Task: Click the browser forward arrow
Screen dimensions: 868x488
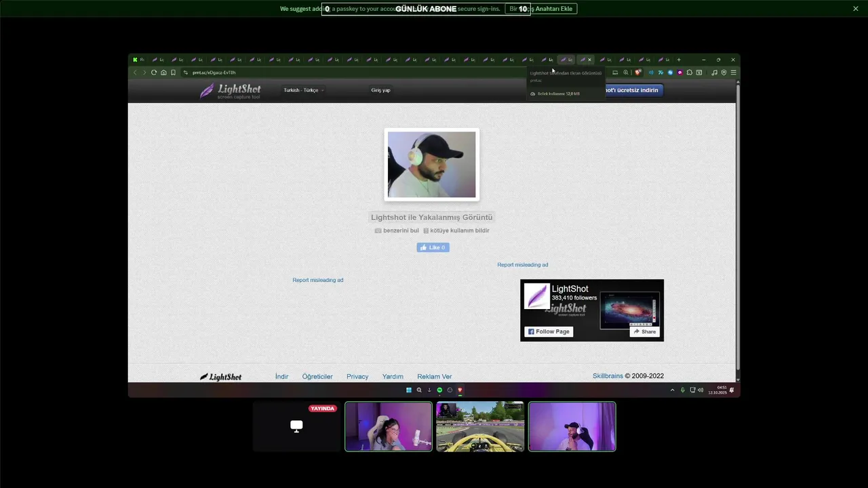Action: tap(144, 73)
